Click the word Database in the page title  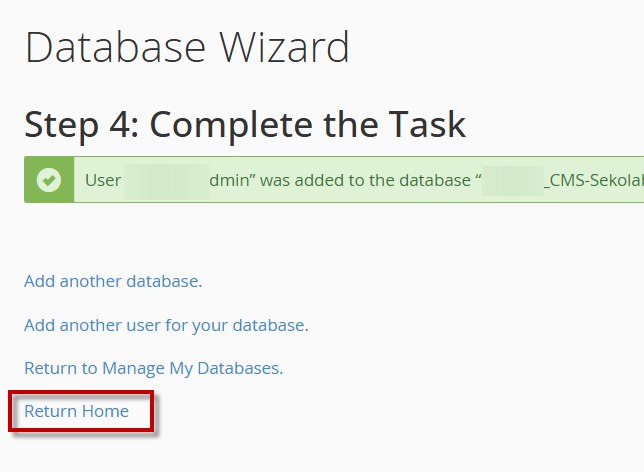point(115,48)
